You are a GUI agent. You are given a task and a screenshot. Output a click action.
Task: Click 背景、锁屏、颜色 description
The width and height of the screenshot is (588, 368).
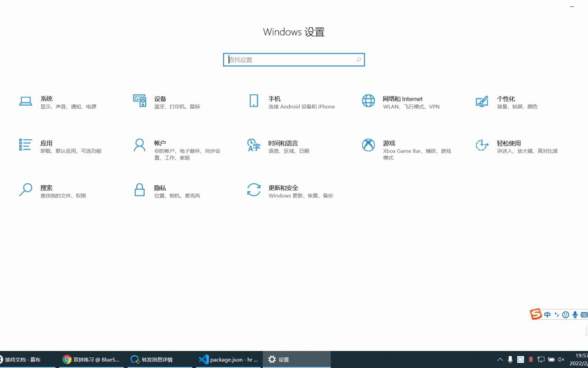coord(517,107)
